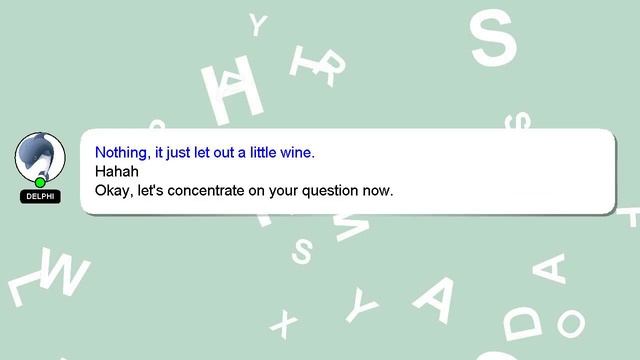Click the smaller floating A above the O
The height and width of the screenshot is (360, 640).
(551, 269)
